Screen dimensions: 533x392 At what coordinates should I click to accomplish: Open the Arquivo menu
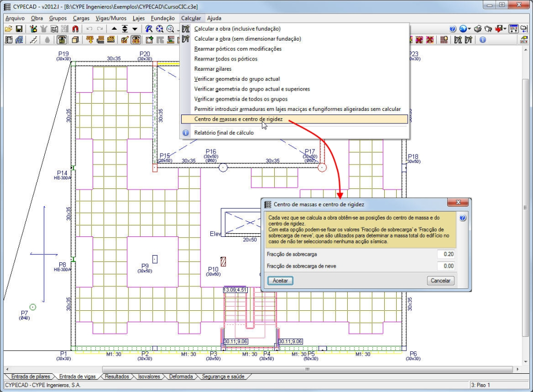pyautogui.click(x=15, y=18)
